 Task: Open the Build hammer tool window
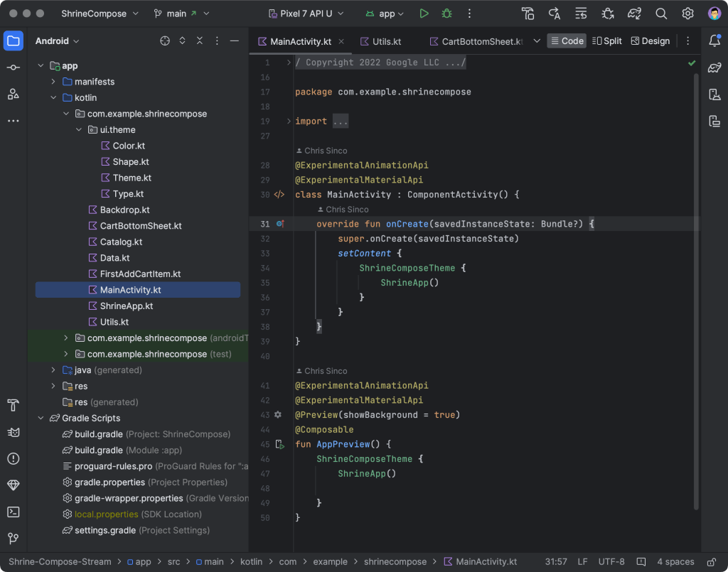point(14,406)
